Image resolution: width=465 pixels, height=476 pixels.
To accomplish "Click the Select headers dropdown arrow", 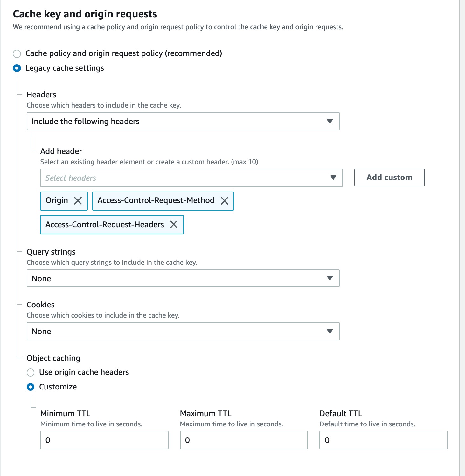I will [x=333, y=178].
